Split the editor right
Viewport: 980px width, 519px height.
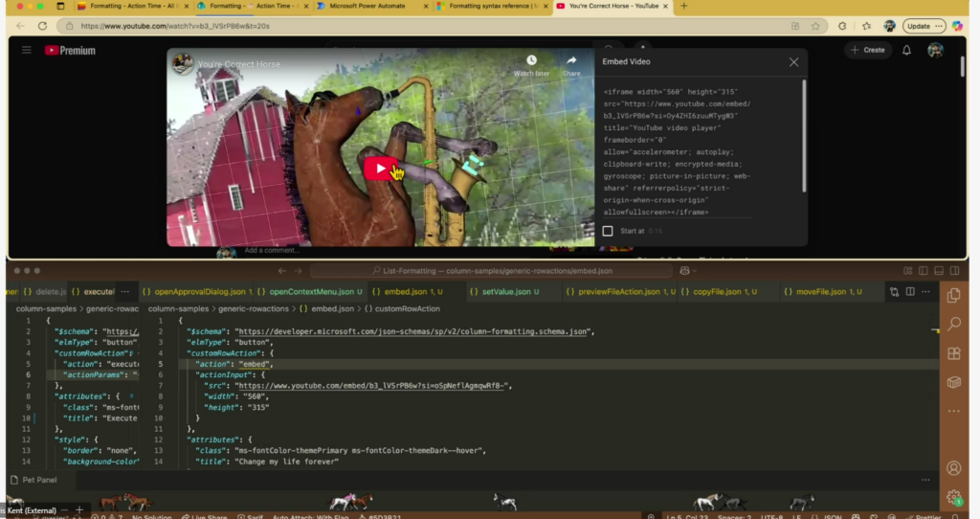[x=910, y=292]
